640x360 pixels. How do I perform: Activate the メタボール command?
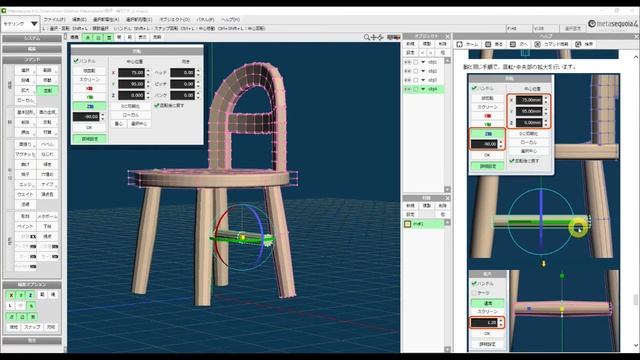47,216
